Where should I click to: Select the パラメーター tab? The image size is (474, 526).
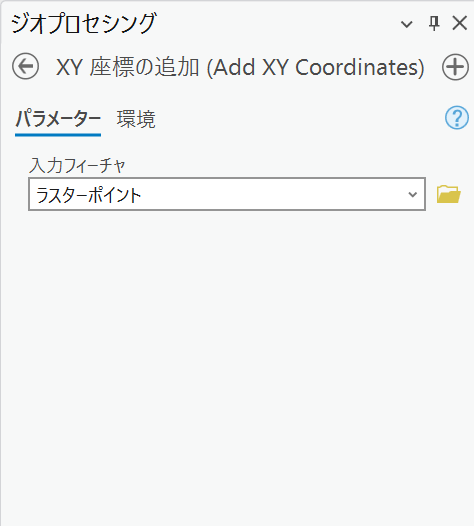point(58,119)
